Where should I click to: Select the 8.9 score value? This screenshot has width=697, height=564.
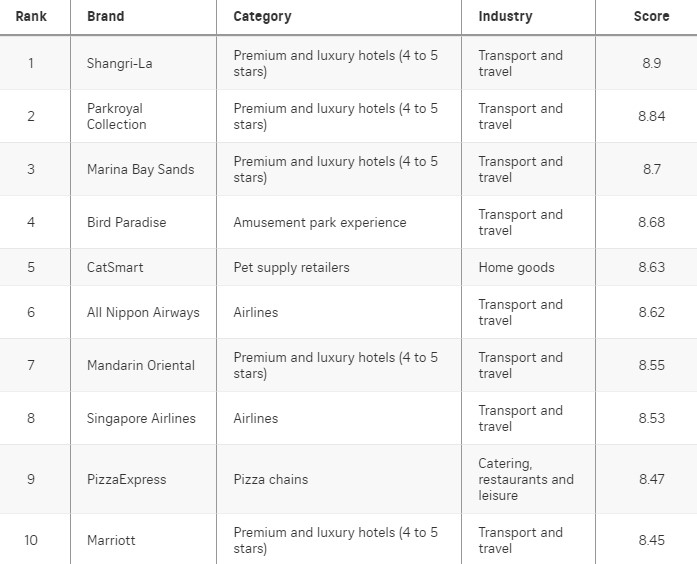652,63
